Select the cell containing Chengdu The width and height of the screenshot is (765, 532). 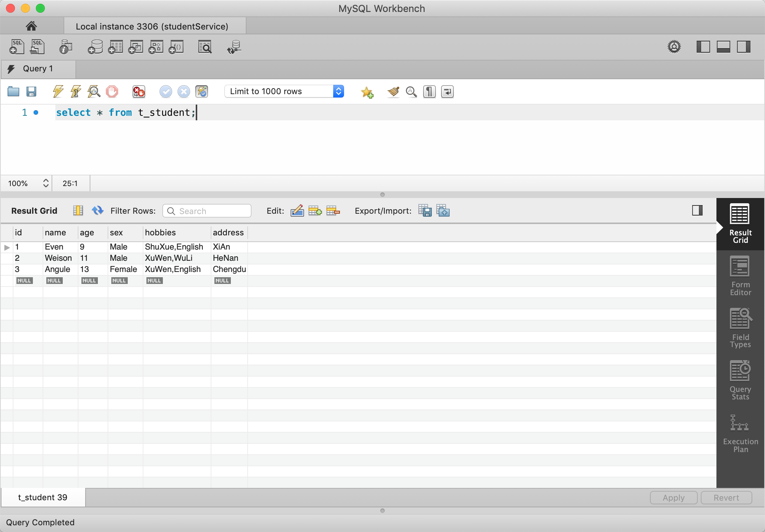point(229,269)
